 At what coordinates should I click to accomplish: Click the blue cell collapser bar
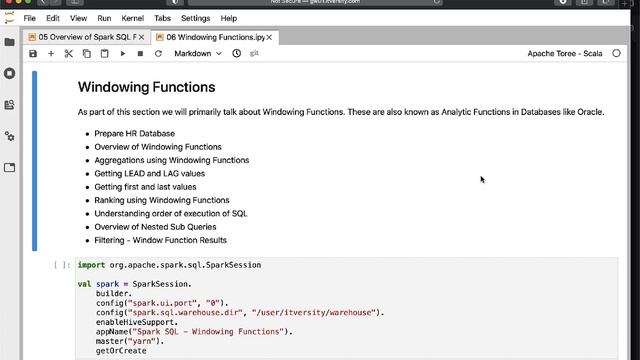pos(35,161)
